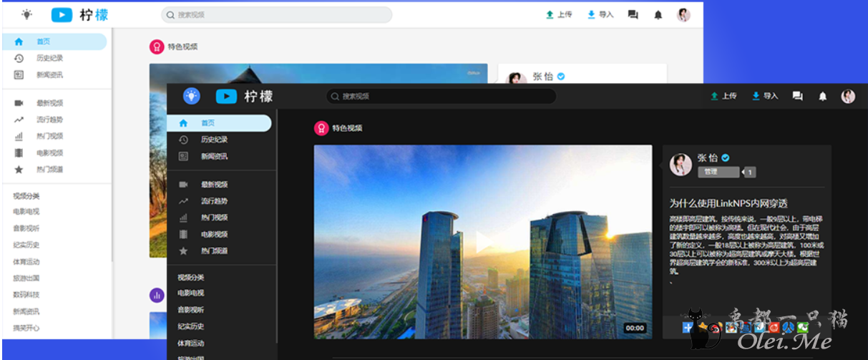Click the 00:00 duration label on dark window video
This screenshot has width=868, height=360.
tap(635, 328)
